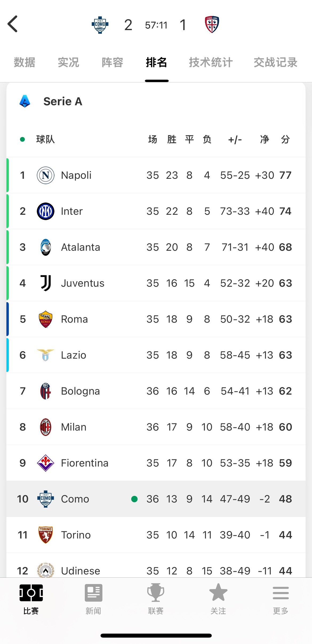The width and height of the screenshot is (312, 644).
Task: Switch to the 技术统计 tab
Action: [211, 63]
